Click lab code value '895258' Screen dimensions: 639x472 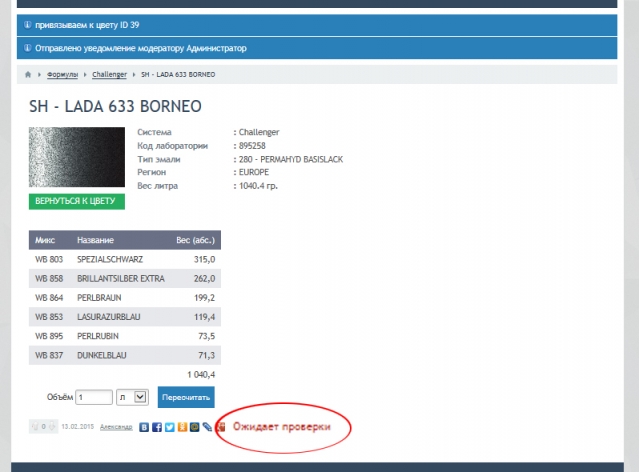[x=252, y=146]
